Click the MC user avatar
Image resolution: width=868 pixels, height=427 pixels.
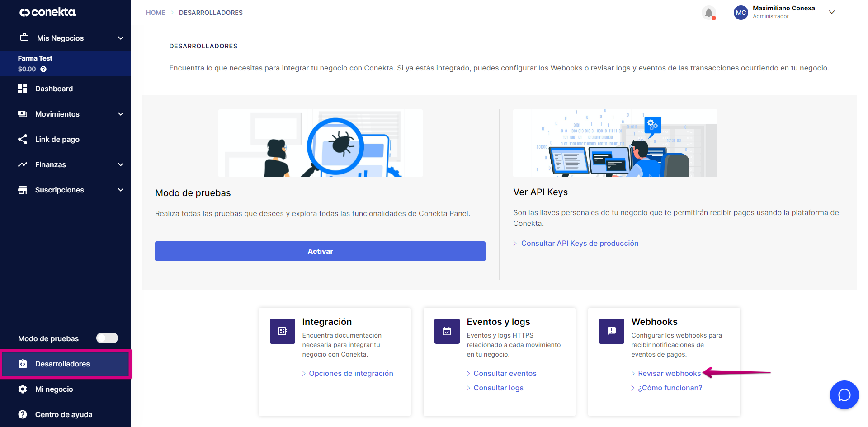tap(741, 13)
